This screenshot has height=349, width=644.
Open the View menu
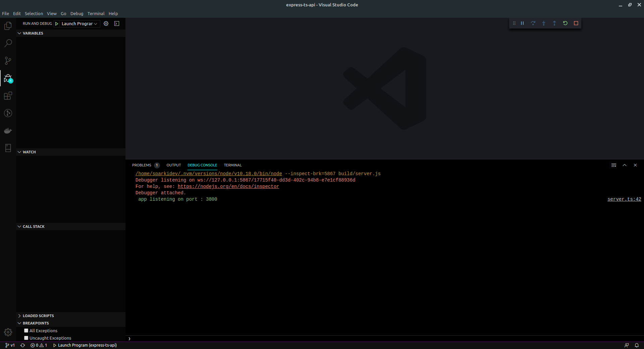click(52, 13)
